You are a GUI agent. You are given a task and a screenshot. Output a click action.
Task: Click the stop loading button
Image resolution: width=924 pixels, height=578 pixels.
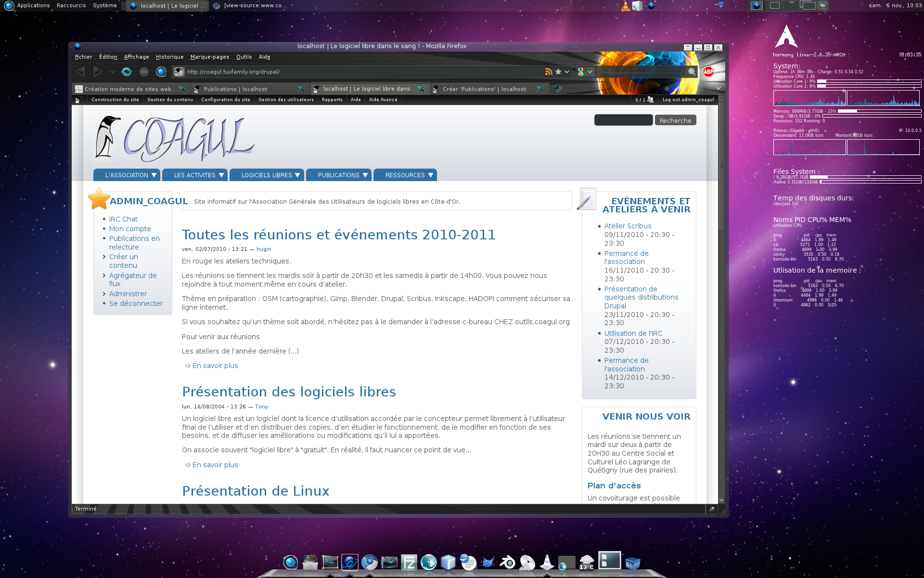(144, 72)
